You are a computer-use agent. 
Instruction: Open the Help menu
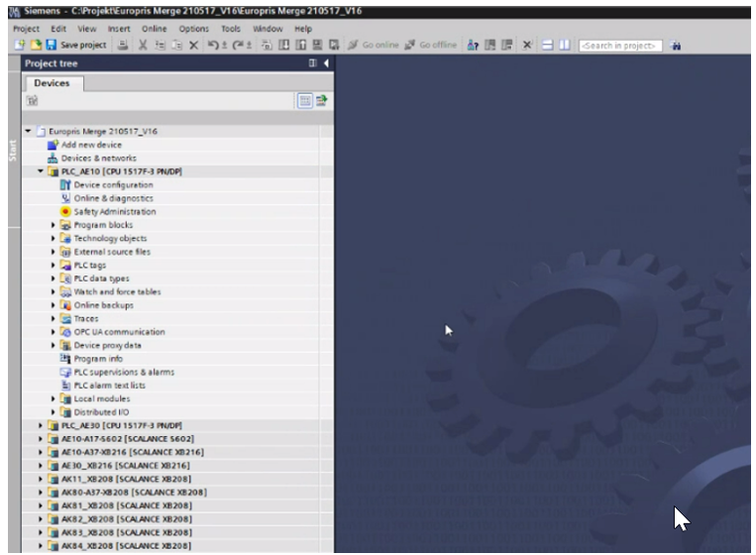click(x=303, y=29)
